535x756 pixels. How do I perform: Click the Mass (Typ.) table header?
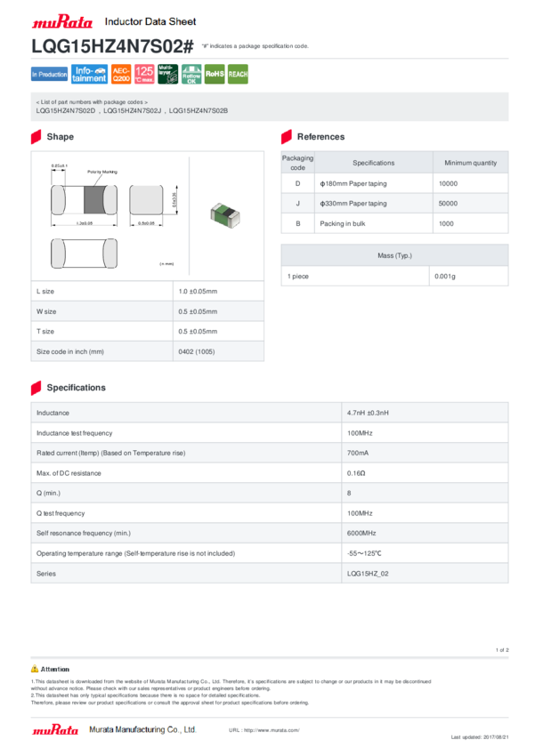click(x=394, y=255)
